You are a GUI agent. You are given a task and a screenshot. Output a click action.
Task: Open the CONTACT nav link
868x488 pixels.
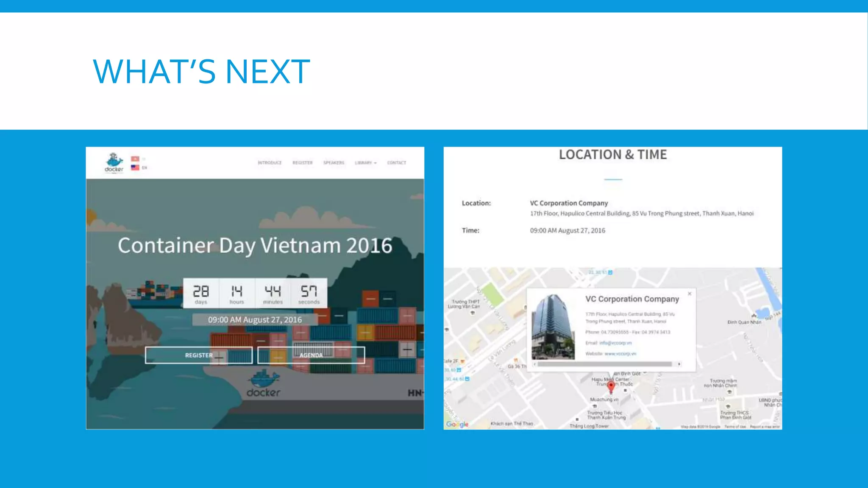396,163
